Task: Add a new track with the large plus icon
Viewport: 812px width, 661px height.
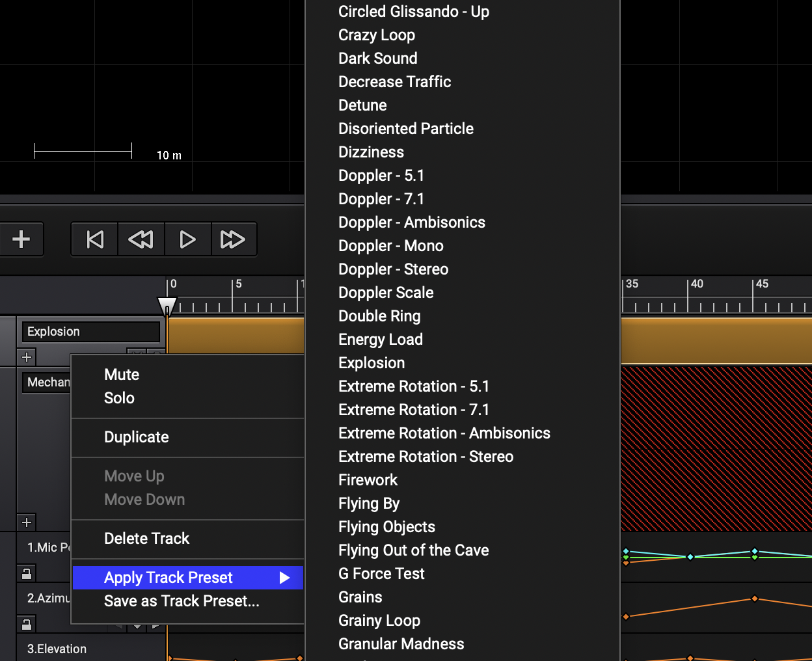Action: point(21,239)
